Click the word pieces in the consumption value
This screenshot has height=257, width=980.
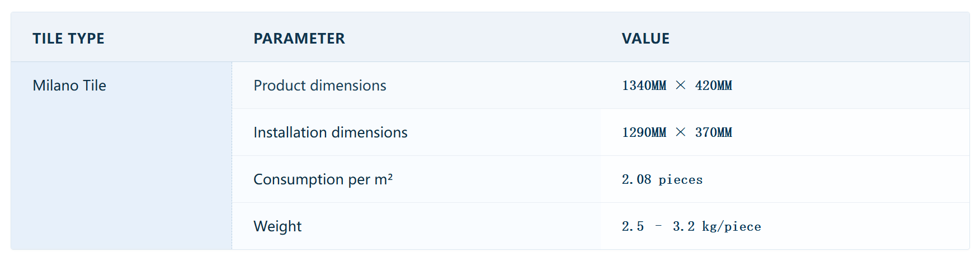tap(680, 180)
